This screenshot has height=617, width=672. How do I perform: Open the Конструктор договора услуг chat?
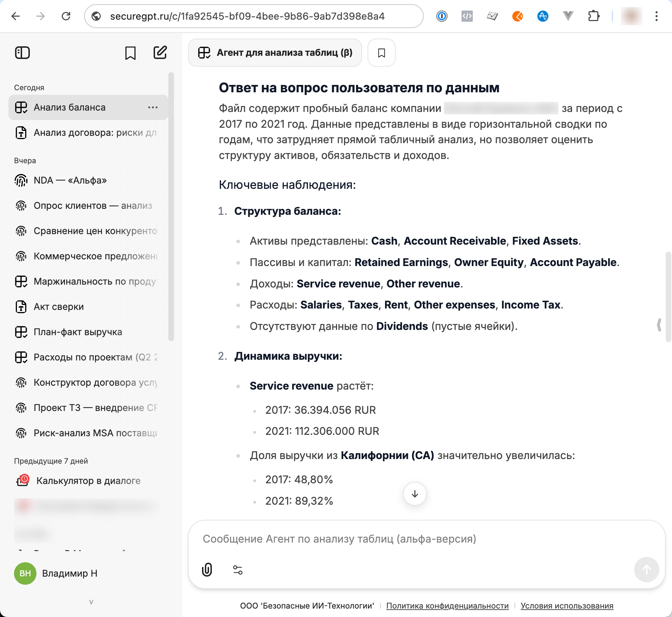[88, 383]
